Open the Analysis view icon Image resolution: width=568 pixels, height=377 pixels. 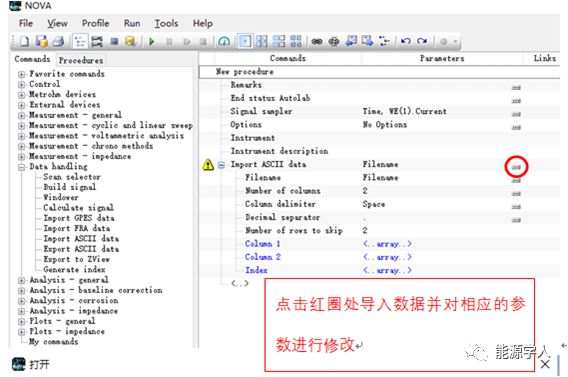pyautogui.click(x=130, y=41)
